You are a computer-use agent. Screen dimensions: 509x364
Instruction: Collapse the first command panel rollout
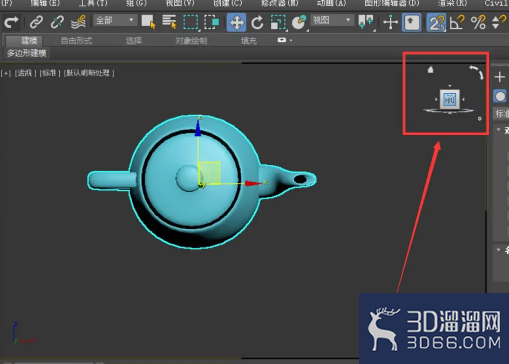(x=499, y=130)
